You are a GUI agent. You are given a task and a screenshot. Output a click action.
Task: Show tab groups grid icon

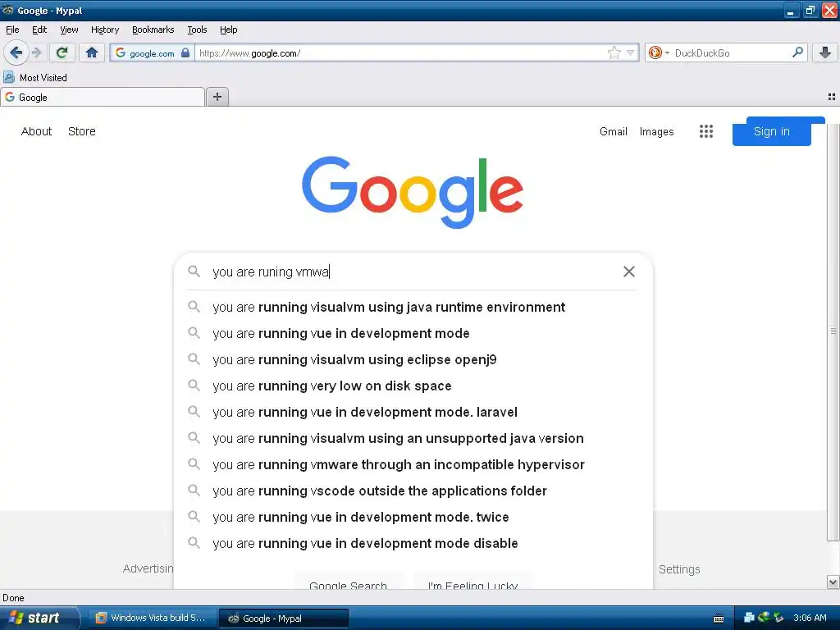pos(832,97)
